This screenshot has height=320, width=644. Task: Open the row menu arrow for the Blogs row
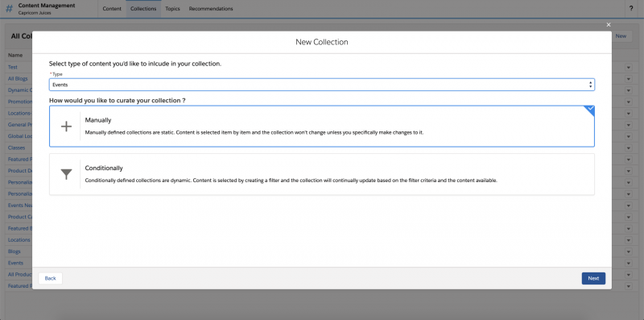coord(629,251)
